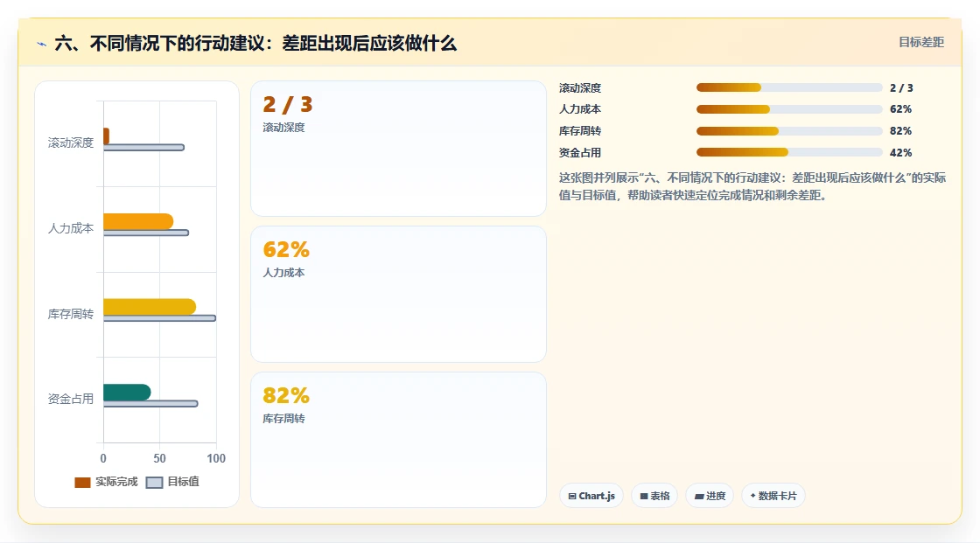Click the grey 资金占用 target bar
The height and width of the screenshot is (543, 980).
tap(150, 404)
